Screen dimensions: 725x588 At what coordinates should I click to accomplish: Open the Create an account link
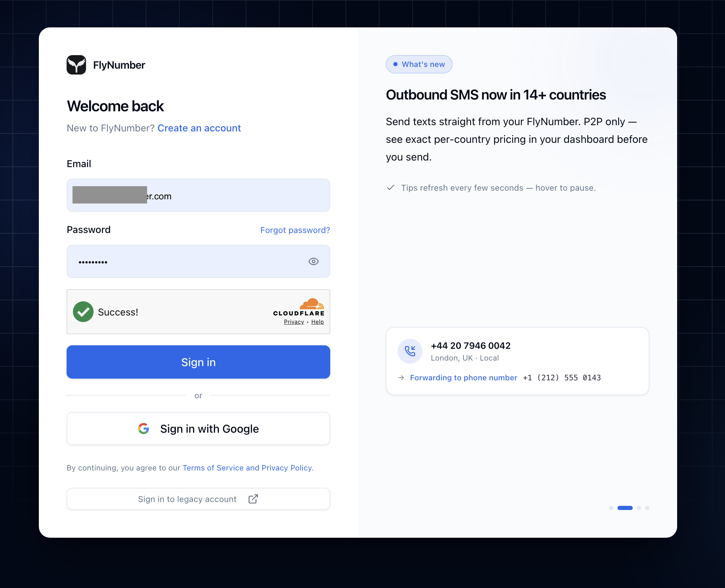[x=199, y=128]
